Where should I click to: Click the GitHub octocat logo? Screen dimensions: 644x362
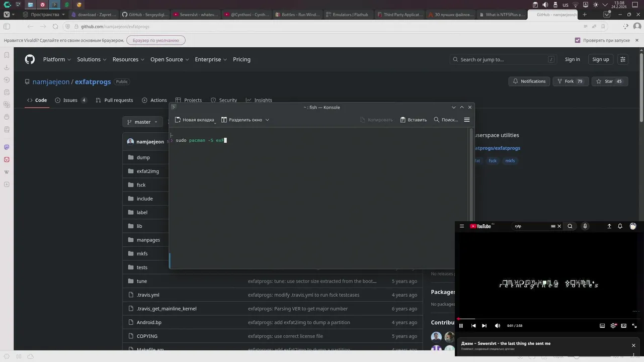(x=30, y=59)
